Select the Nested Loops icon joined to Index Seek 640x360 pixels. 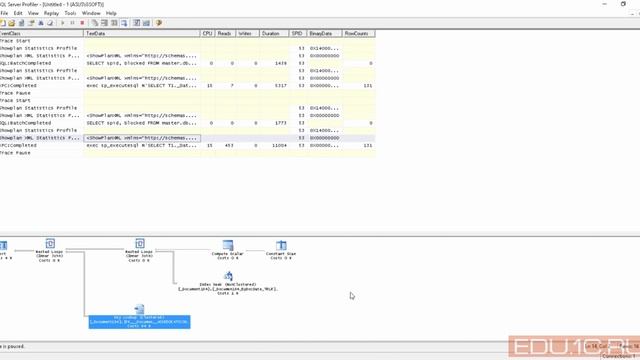[x=140, y=243]
